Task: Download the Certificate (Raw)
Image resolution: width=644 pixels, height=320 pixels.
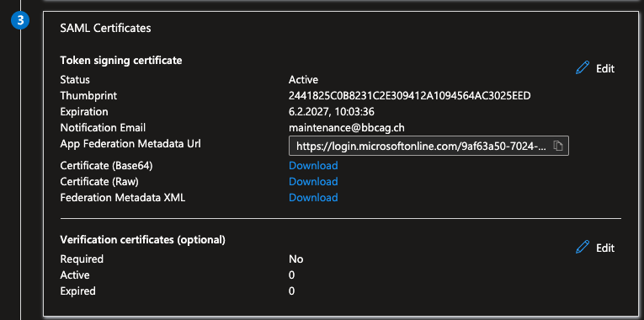Action: pyautogui.click(x=313, y=182)
